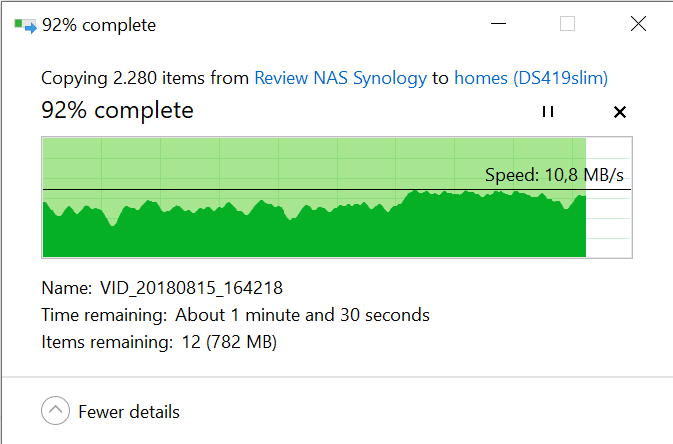This screenshot has width=673, height=444.
Task: Open the homes (DS419slim) destination link
Action: [531, 78]
